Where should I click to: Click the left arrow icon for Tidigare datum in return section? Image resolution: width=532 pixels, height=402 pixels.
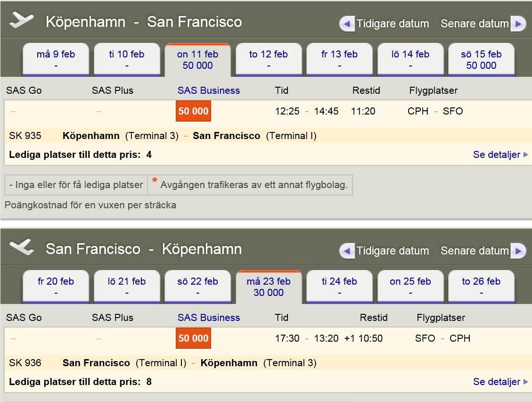pos(347,250)
